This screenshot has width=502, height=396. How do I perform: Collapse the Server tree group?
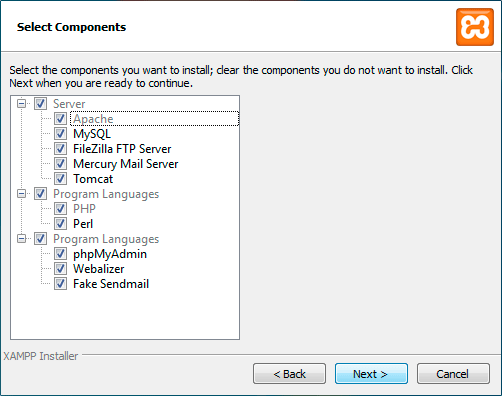pyautogui.click(x=21, y=104)
